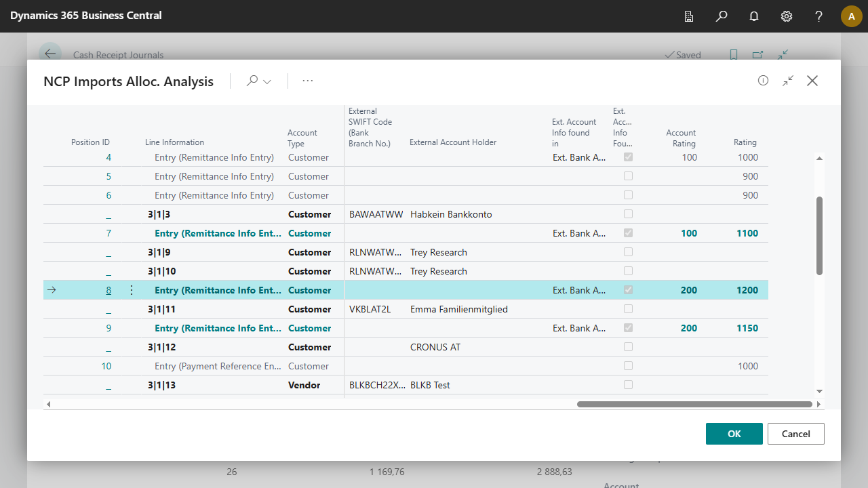Image resolution: width=868 pixels, height=488 pixels.
Task: Click External SWIFT Code column header
Action: (370, 127)
